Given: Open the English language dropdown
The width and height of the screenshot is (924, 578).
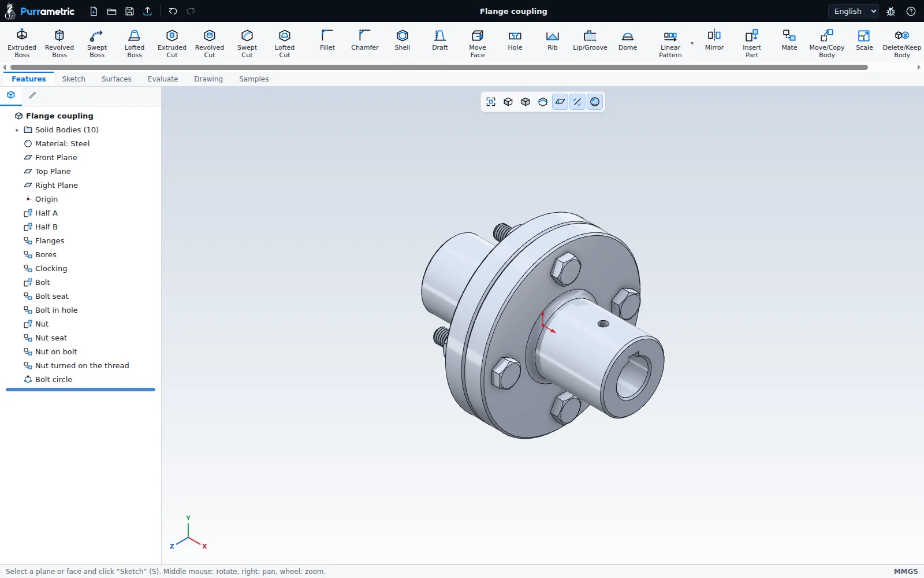Looking at the screenshot, I should pyautogui.click(x=854, y=11).
